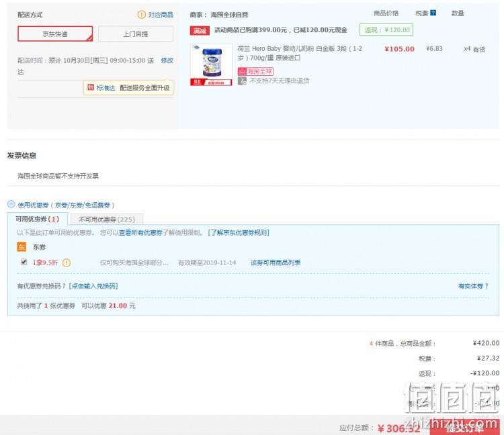Click the 1享9.5折 coupon label
The image size is (504, 435).
click(45, 262)
